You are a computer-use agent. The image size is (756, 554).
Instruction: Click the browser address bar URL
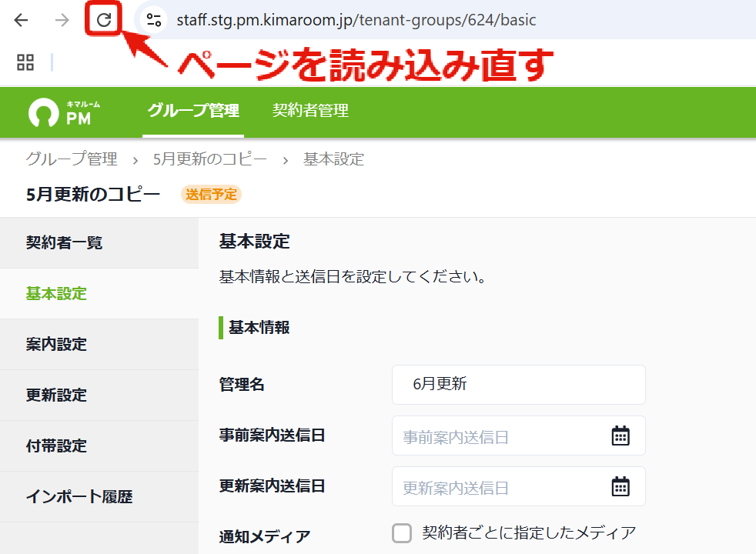[x=356, y=20]
